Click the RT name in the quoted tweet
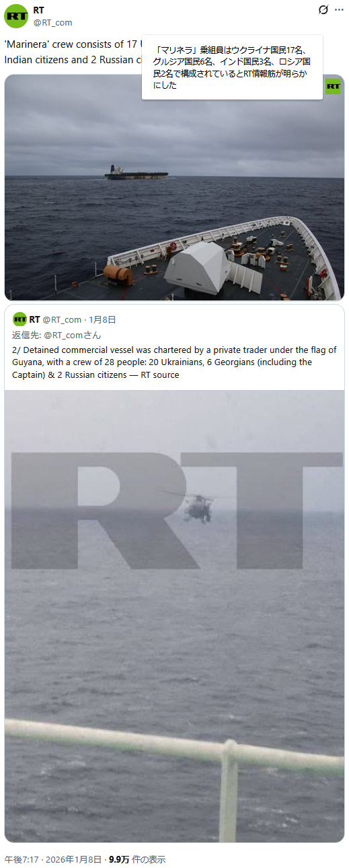The image size is (349, 868). [x=35, y=319]
